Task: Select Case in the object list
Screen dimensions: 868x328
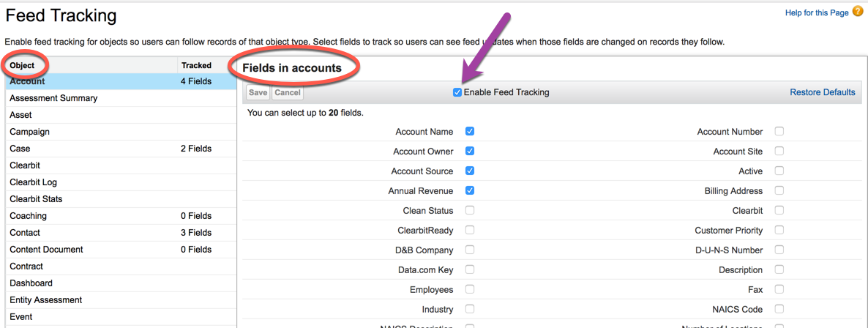Action: (20, 149)
